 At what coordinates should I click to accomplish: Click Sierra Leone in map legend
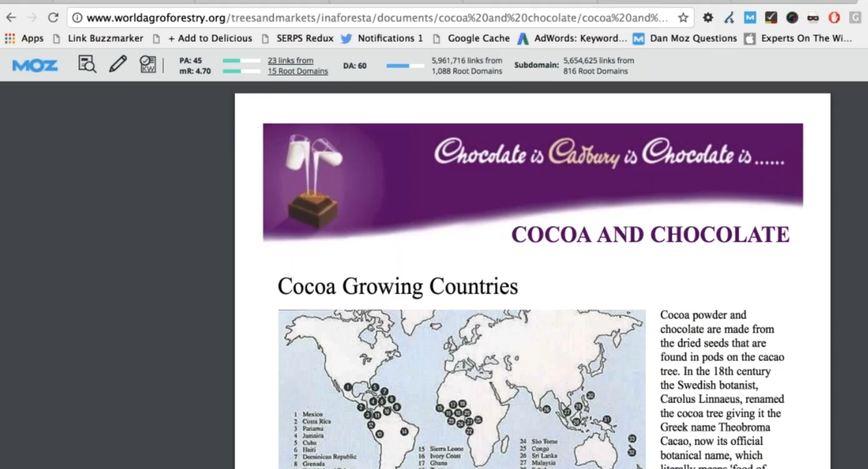(x=446, y=449)
